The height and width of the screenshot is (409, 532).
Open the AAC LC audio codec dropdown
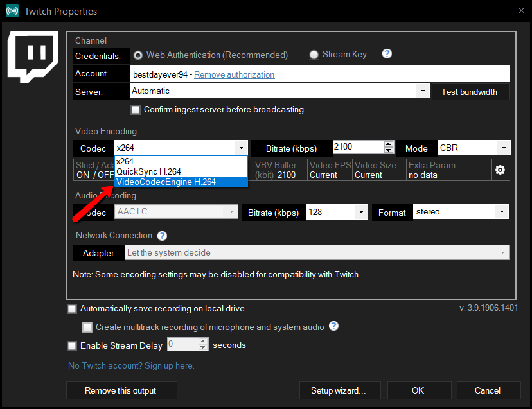231,212
